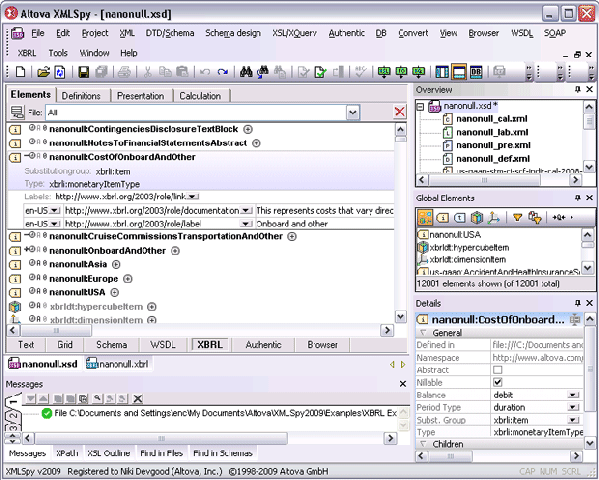Screen dimensions: 599x480
Task: Open the DTD/Schema menu
Action: click(x=170, y=33)
